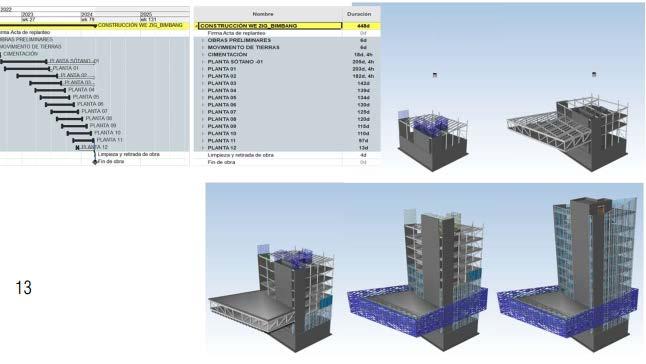The image size is (646, 364).
Task: Select the PLANTA SÓTANO -01 row
Action: click(287, 62)
